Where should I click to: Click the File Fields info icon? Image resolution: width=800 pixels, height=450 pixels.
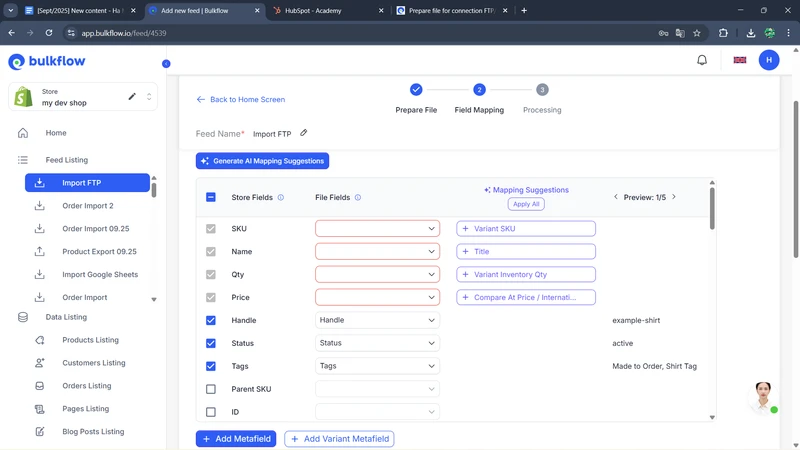[x=358, y=198]
